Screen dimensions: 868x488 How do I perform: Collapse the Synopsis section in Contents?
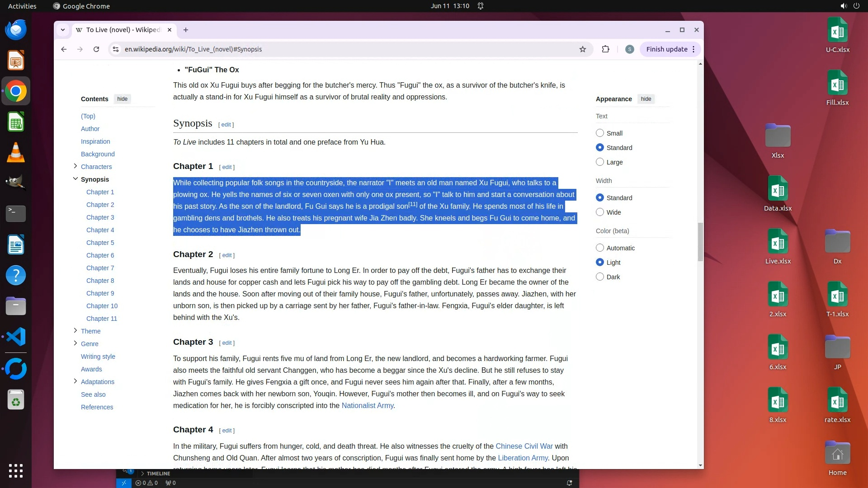[x=75, y=179]
